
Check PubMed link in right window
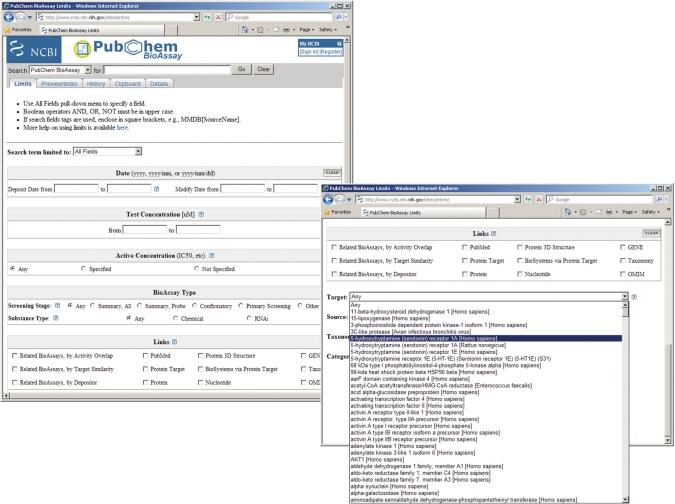pos(464,247)
